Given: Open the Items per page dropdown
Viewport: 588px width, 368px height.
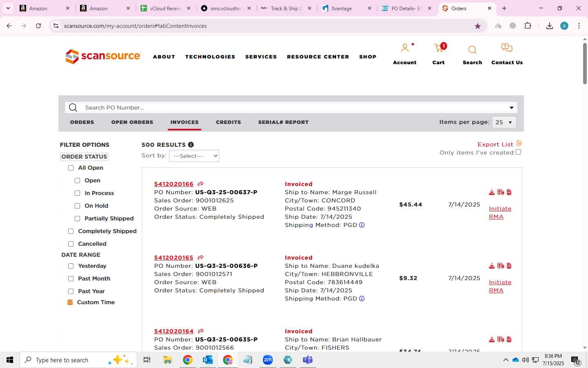Looking at the screenshot, I should (504, 122).
